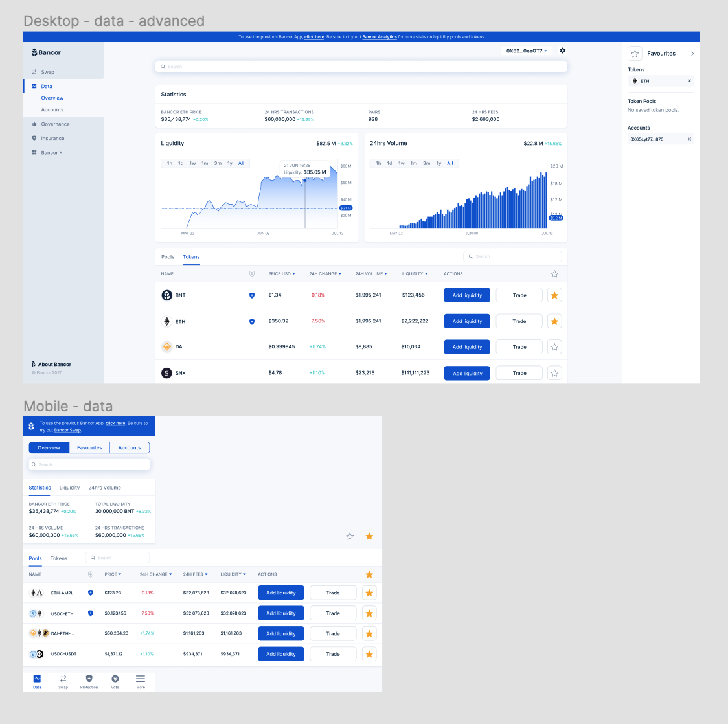Click the Bancor logo in sidebar
This screenshot has height=724, width=728.
pyautogui.click(x=46, y=52)
